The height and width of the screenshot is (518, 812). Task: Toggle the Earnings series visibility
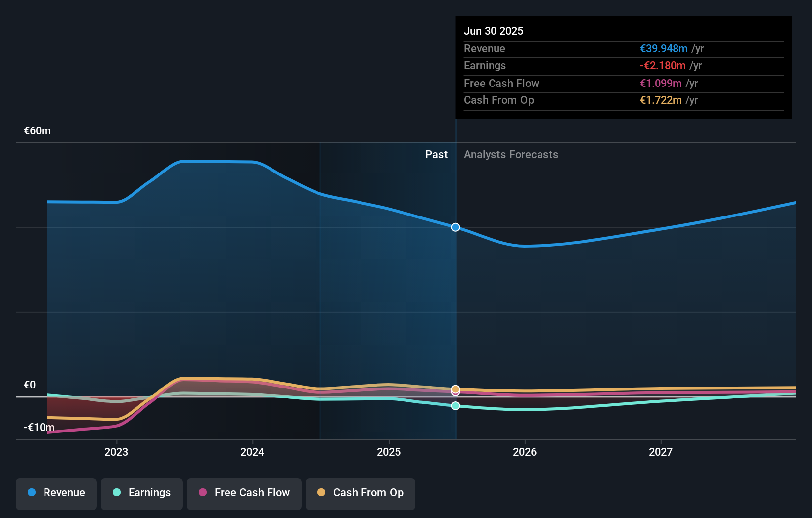coord(141,494)
